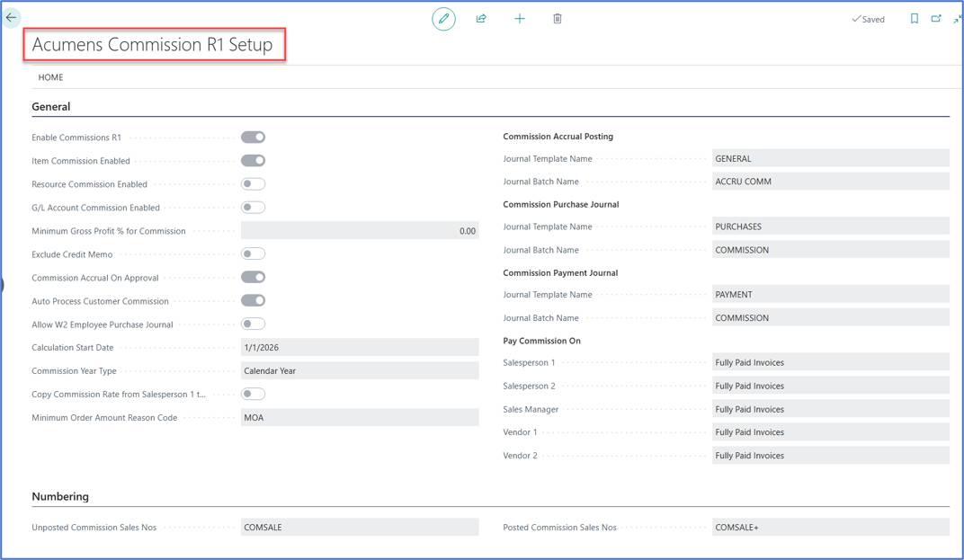This screenshot has height=560, width=964.
Task: Click PAYMENT journal template field
Action: (831, 295)
